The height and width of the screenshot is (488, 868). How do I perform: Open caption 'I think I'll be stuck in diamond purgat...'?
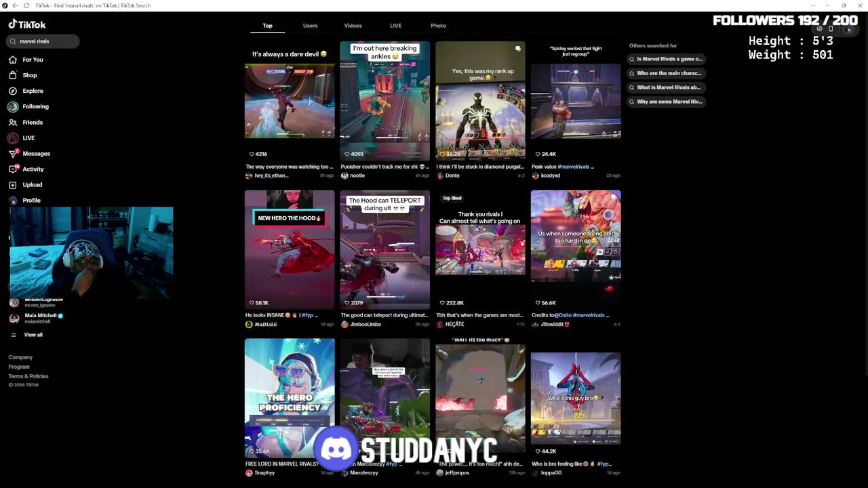coord(480,167)
